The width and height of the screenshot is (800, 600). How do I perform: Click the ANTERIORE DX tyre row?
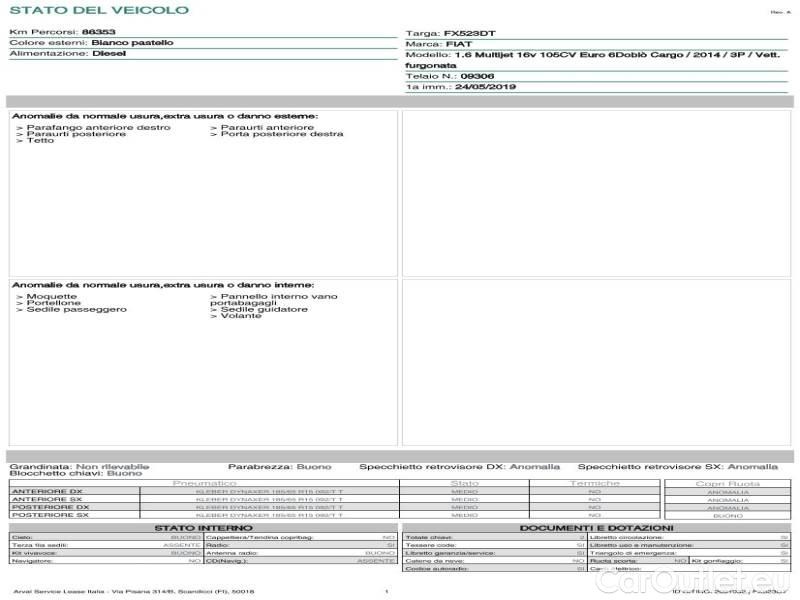[48, 492]
